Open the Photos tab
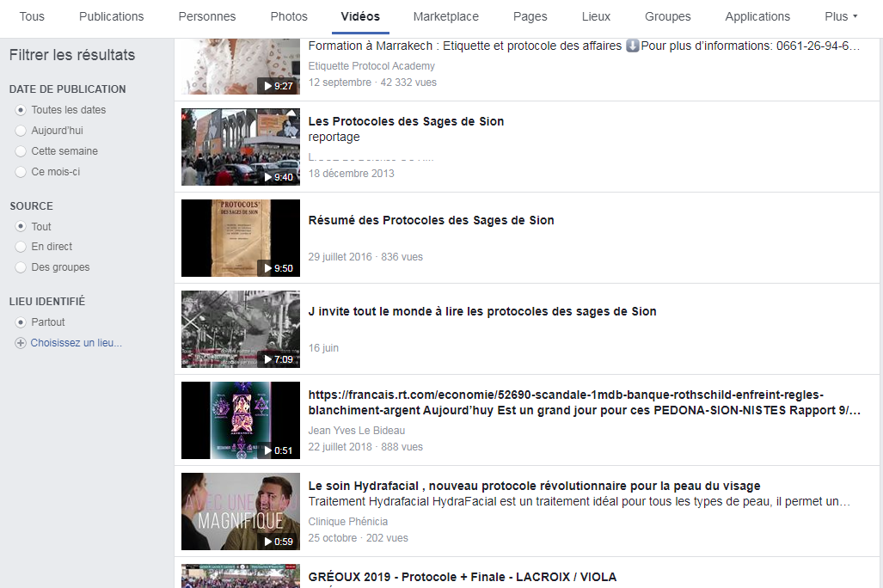 [289, 17]
